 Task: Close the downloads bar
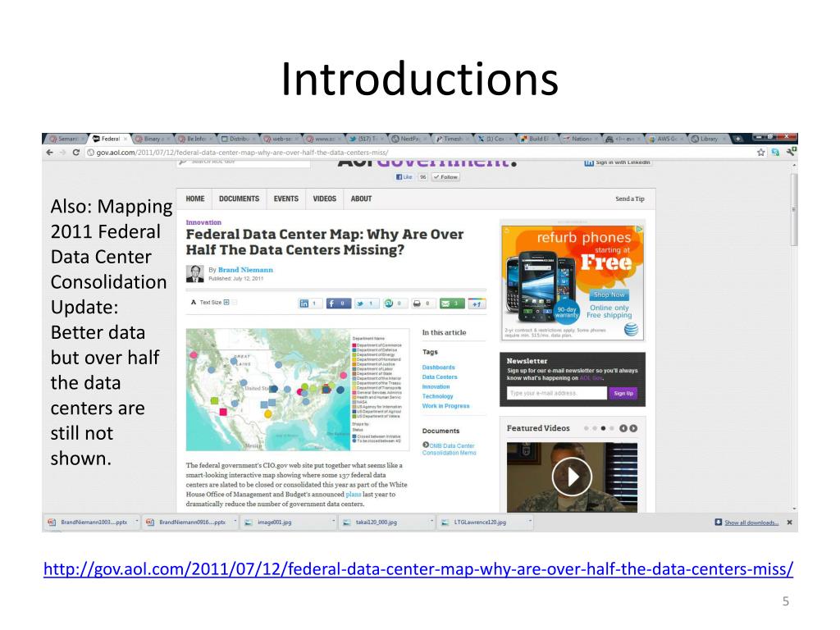[789, 523]
